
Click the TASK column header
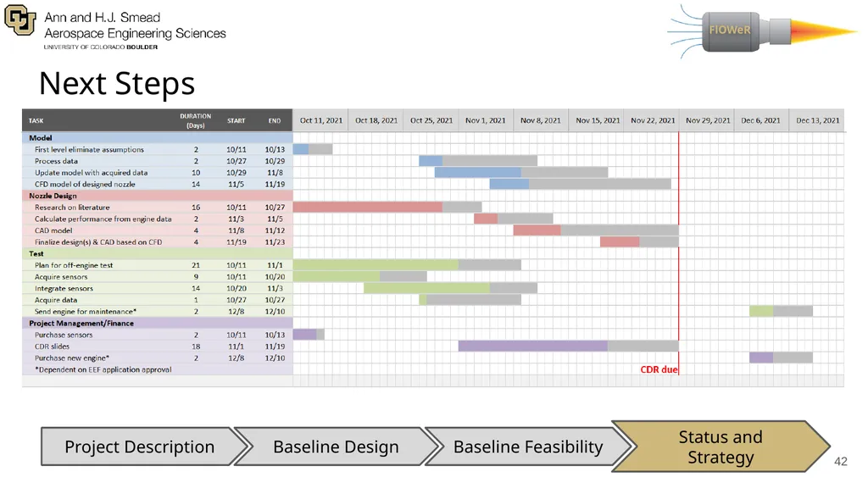pos(36,120)
